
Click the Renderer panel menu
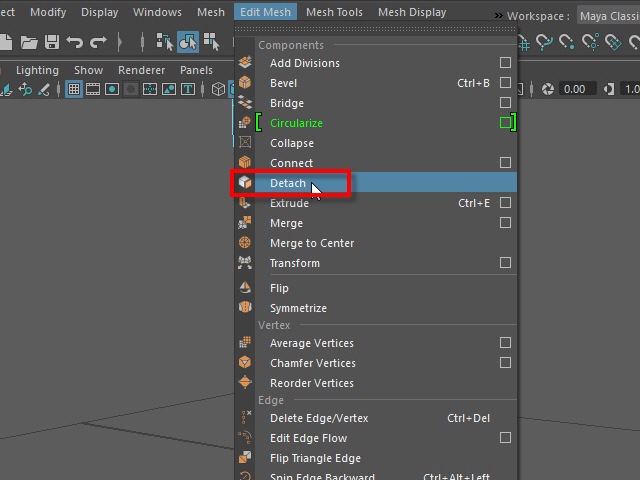[141, 70]
